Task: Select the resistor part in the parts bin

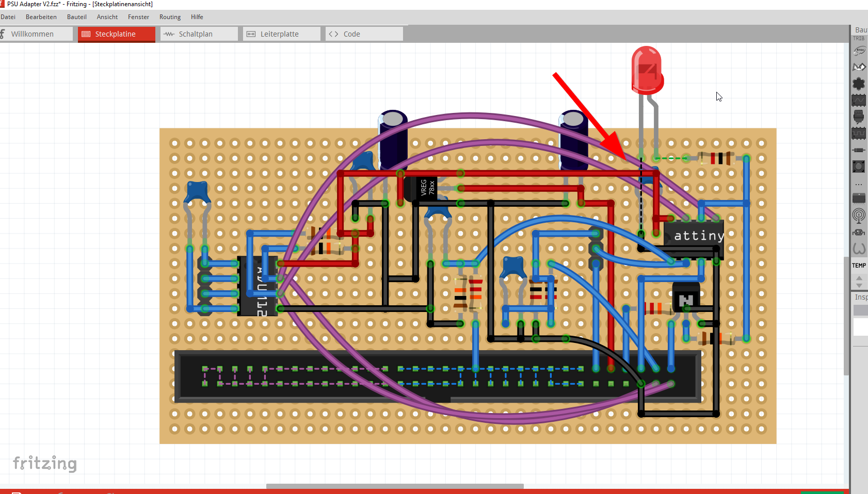Action: click(860, 150)
